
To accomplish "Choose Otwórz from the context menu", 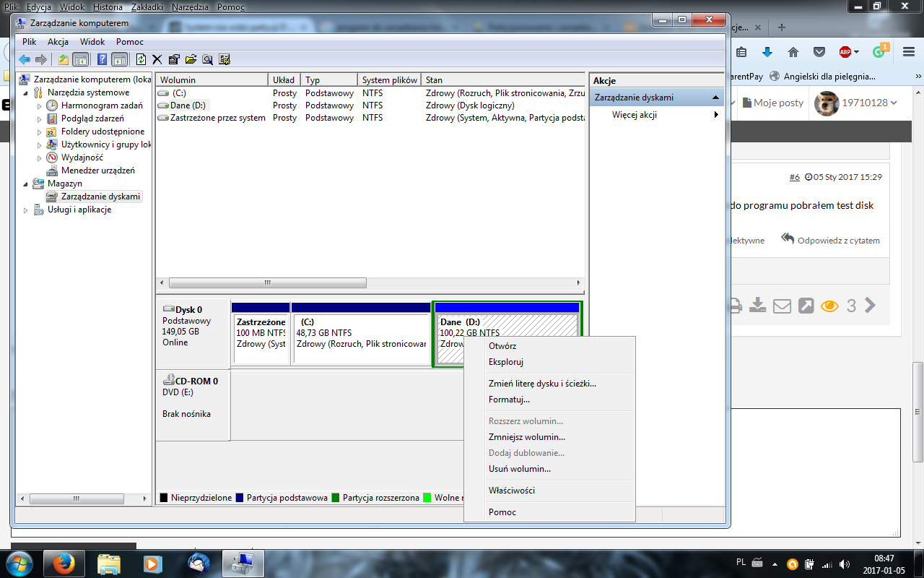I will coord(549,346).
